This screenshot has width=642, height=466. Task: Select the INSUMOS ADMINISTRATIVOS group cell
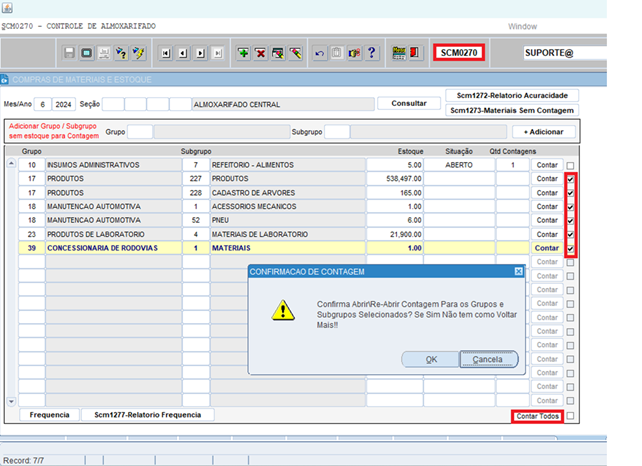click(x=113, y=165)
